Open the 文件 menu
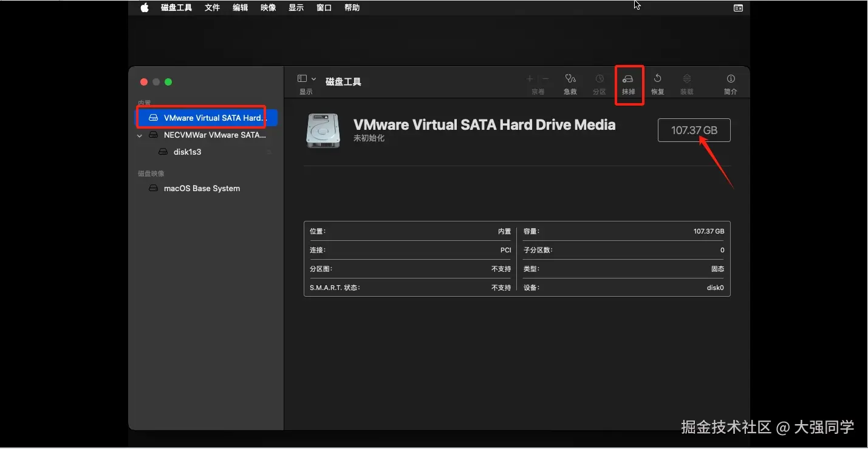The width and height of the screenshot is (868, 449). [213, 8]
